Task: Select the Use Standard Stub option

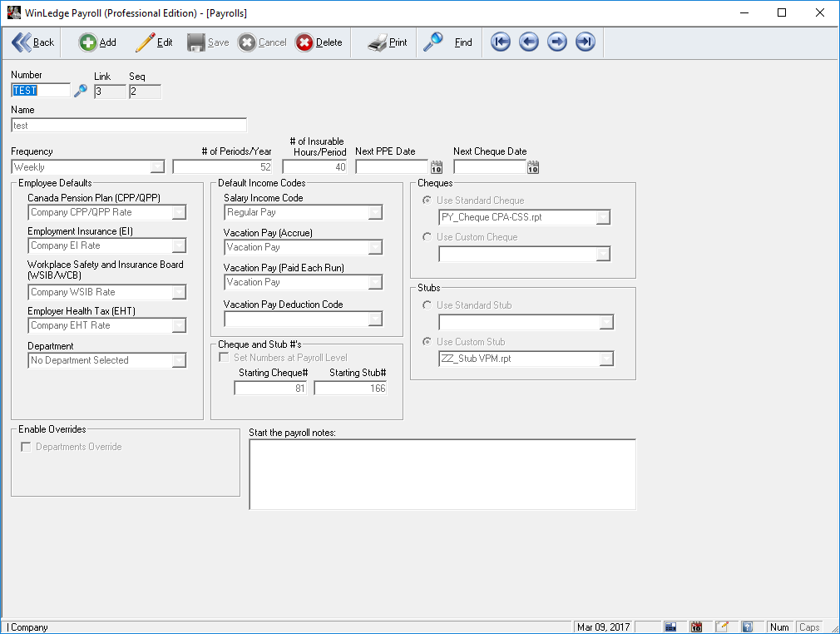Action: [427, 305]
